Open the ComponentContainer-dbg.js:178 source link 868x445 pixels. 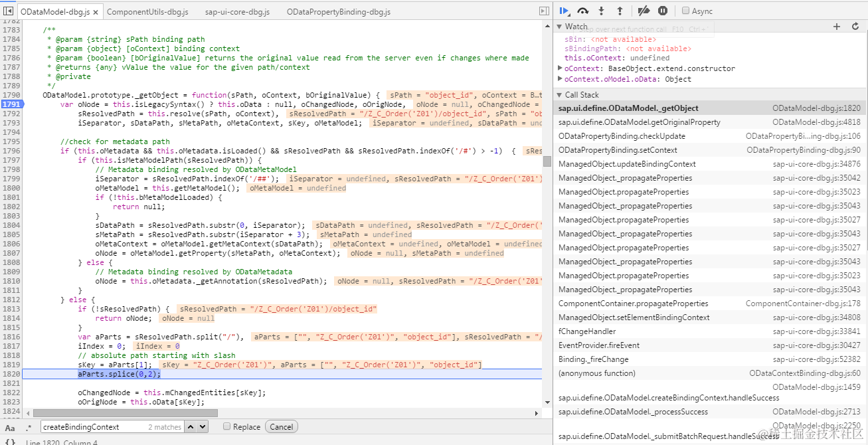(803, 304)
